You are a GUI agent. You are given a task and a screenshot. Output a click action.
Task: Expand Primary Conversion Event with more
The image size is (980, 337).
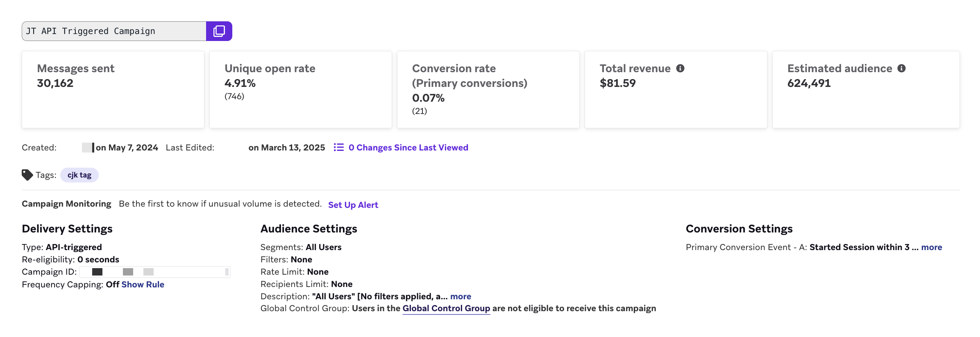click(931, 247)
